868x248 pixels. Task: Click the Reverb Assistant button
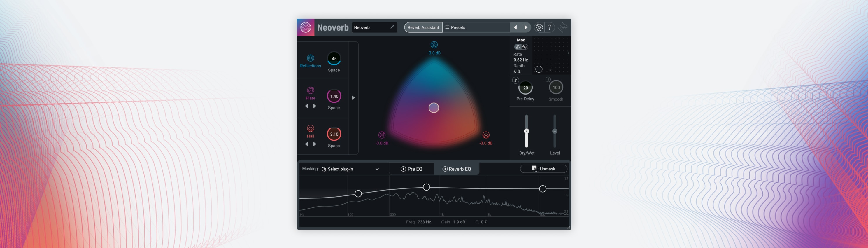(x=423, y=27)
